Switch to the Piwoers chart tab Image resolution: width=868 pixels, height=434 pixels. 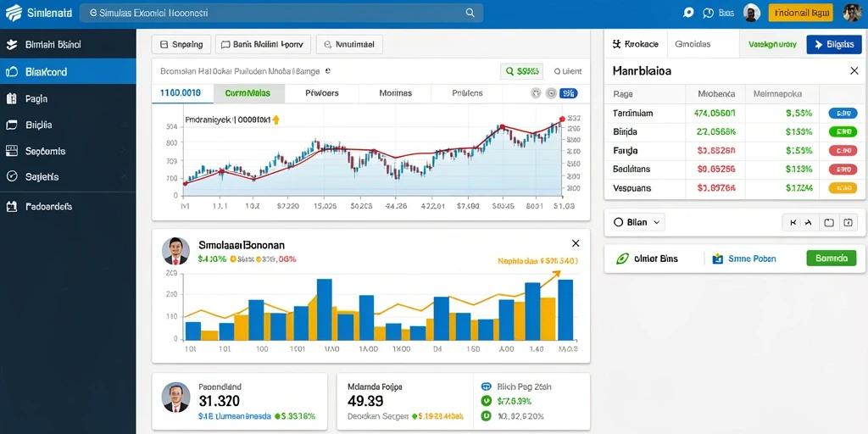tap(322, 93)
